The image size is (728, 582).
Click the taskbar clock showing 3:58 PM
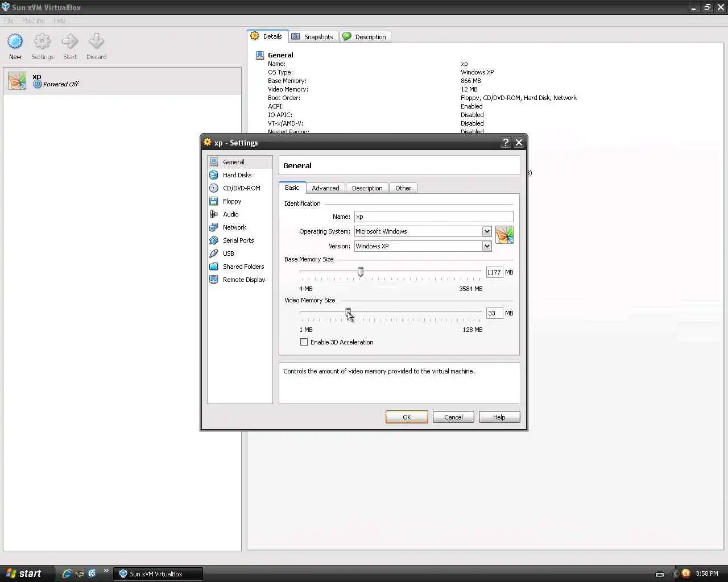coord(707,574)
